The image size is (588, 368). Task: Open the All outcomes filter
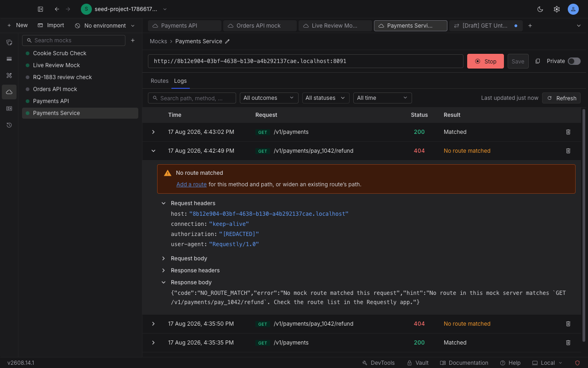coord(269,98)
